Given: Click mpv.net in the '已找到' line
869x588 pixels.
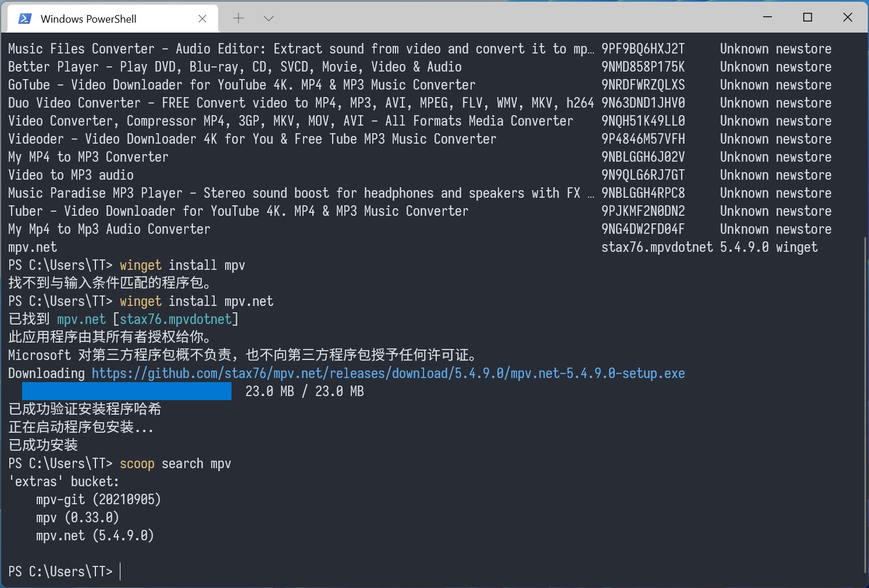Looking at the screenshot, I should [81, 319].
